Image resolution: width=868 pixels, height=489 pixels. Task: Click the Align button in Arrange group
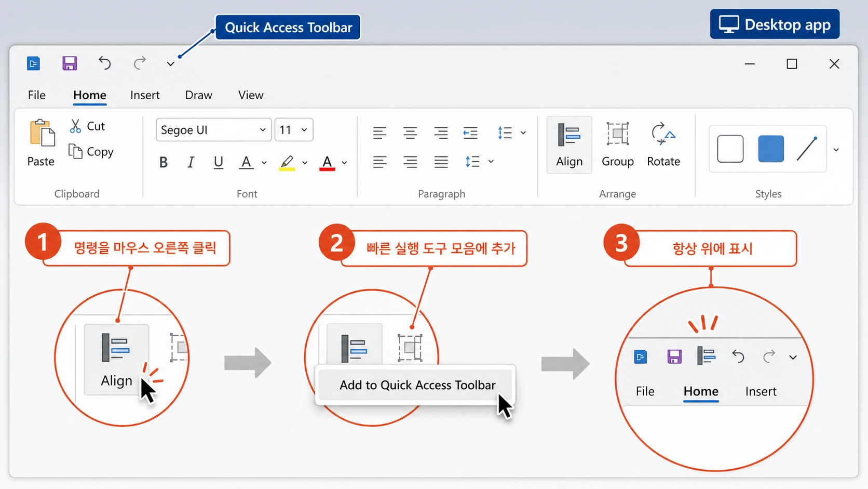click(569, 145)
